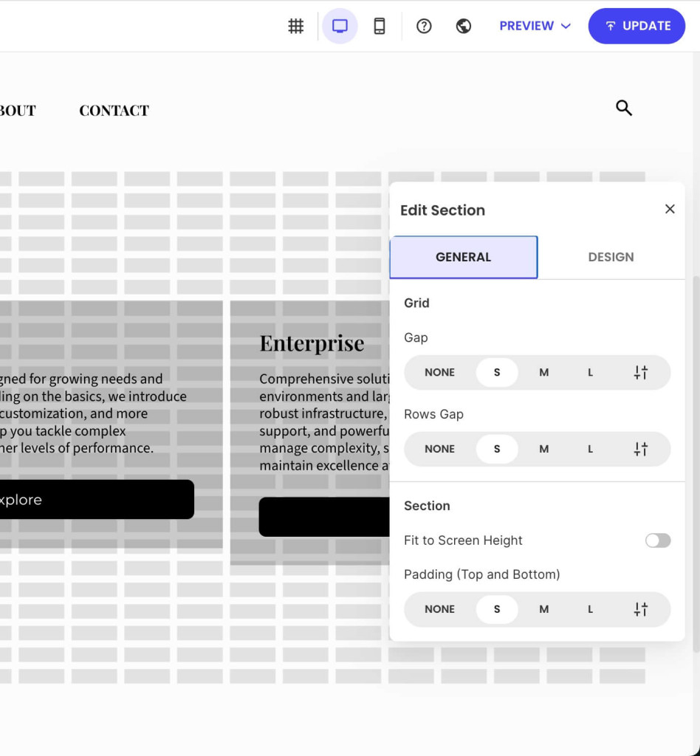Click the Grid section label
Viewport: 700px width, 756px height.
click(416, 303)
